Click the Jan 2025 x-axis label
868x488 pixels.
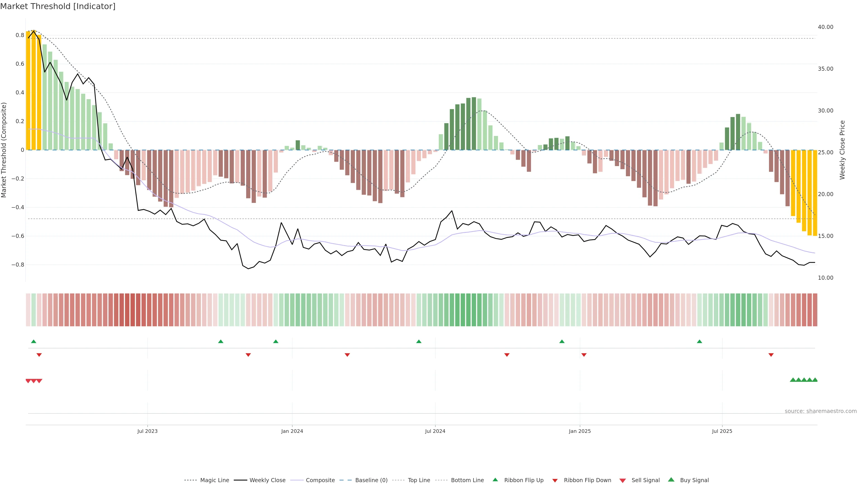(580, 431)
